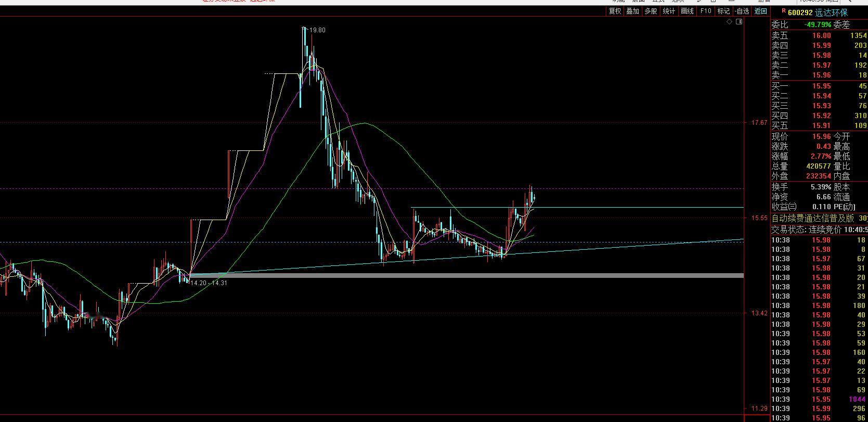The width and height of the screenshot is (868, 422).
Task: Click the 内盘 label
Action: 841,176
